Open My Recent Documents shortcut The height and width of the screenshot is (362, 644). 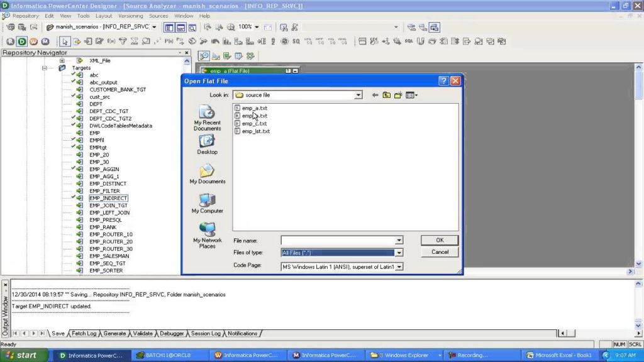(207, 118)
